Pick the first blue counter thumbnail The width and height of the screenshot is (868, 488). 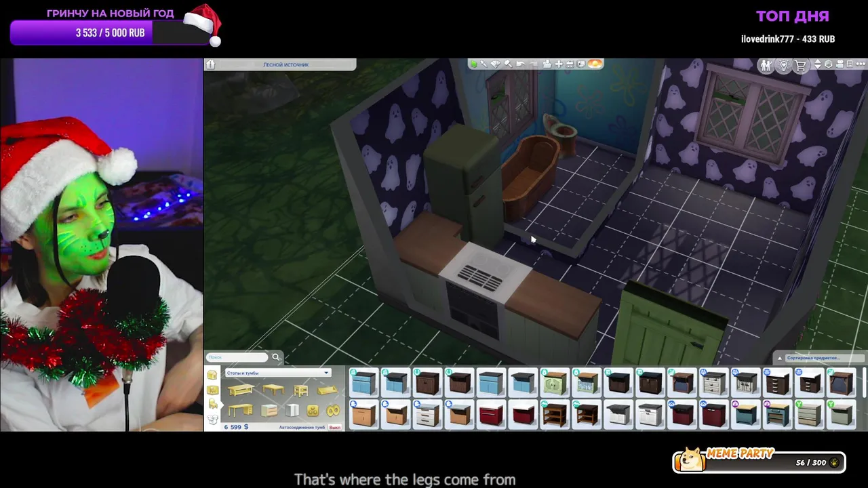click(364, 382)
